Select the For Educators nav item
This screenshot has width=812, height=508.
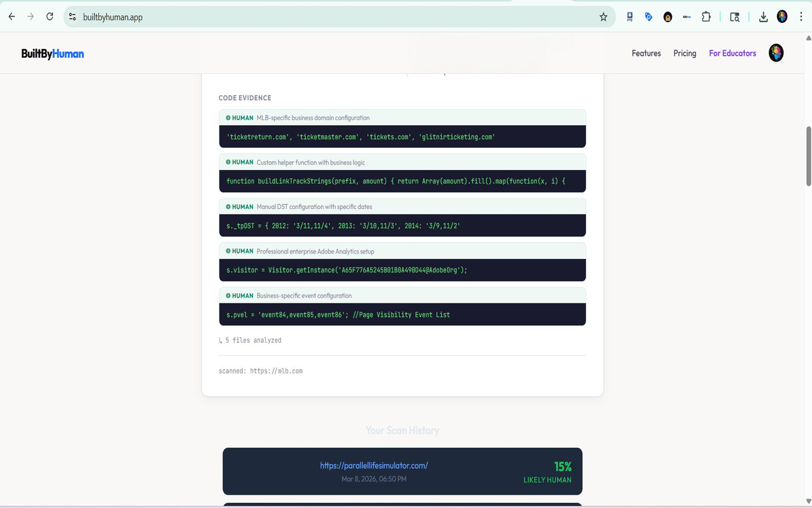click(x=732, y=53)
